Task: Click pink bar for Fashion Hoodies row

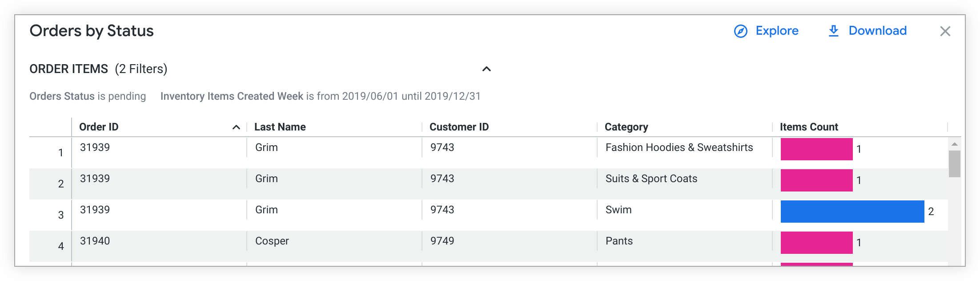Action: tap(816, 149)
